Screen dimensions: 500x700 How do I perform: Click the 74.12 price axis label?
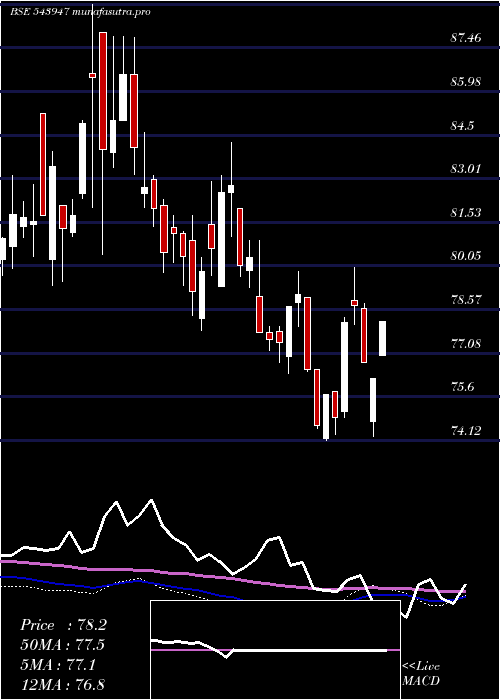click(466, 431)
